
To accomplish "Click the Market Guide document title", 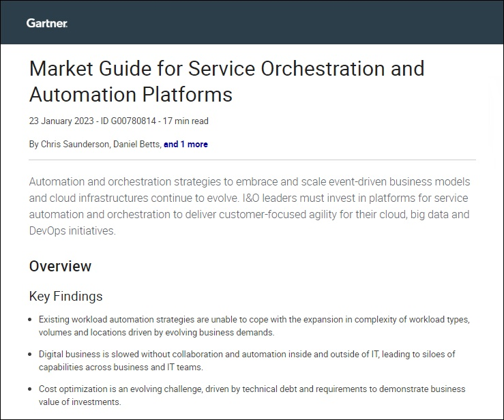I will point(226,80).
